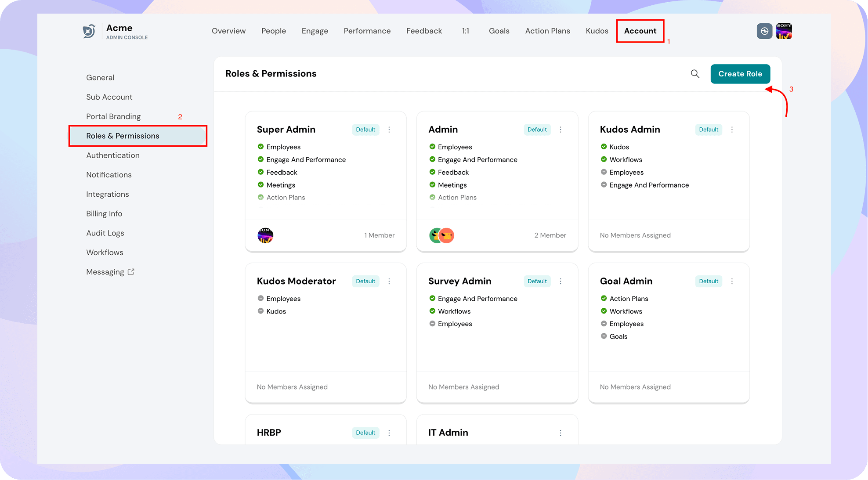The image size is (868, 480).
Task: Open IT Admin card three-dot menu
Action: pos(561,433)
